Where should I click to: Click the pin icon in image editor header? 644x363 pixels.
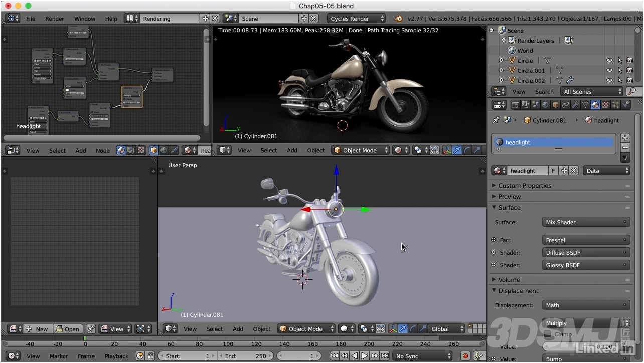click(91, 329)
